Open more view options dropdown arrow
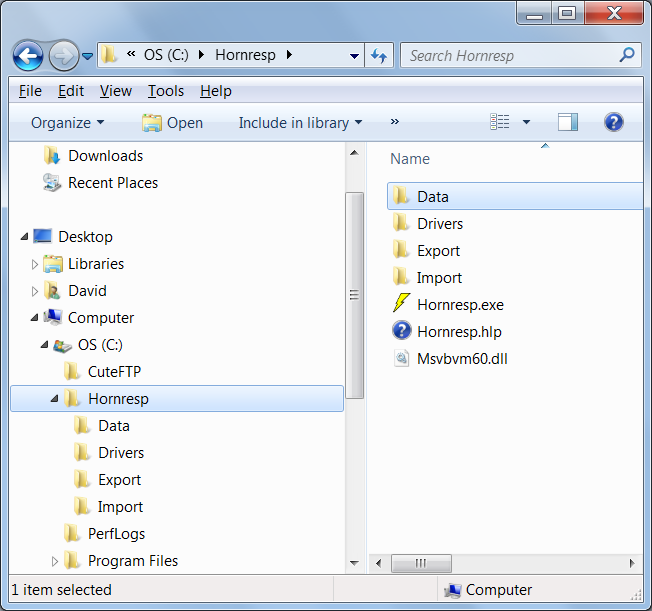 tap(526, 122)
